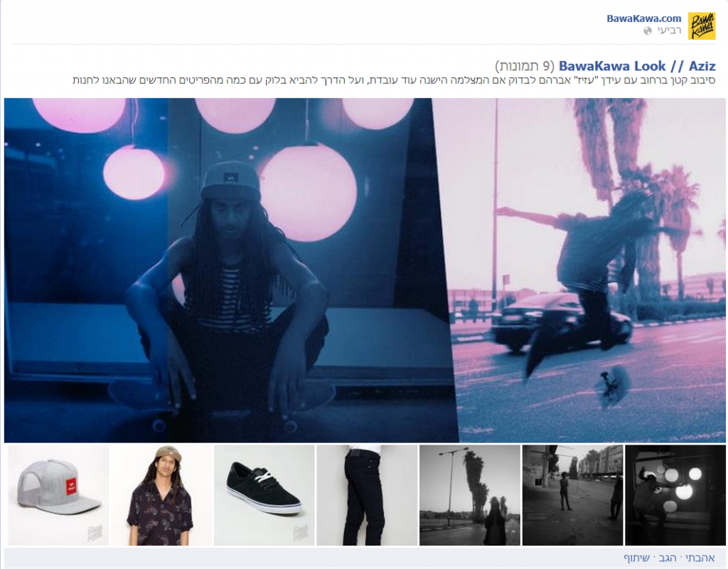The width and height of the screenshot is (728, 569).
Task: Open the thumbnail with glowing round lamps
Action: [x=674, y=495]
